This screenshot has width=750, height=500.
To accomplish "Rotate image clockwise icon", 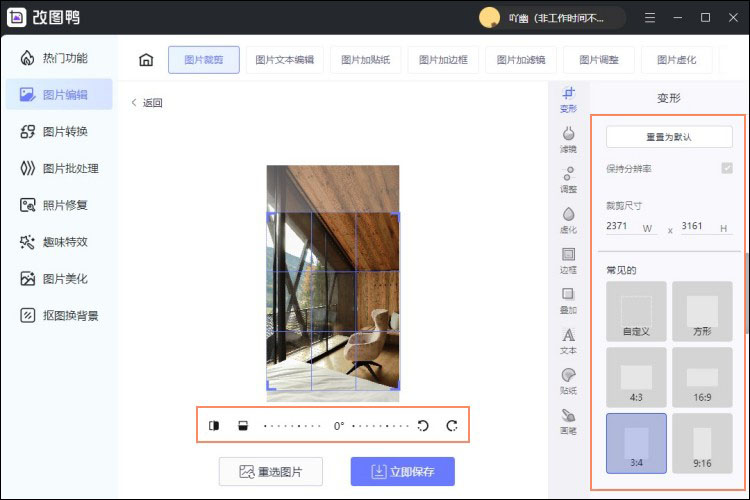I will click(452, 425).
